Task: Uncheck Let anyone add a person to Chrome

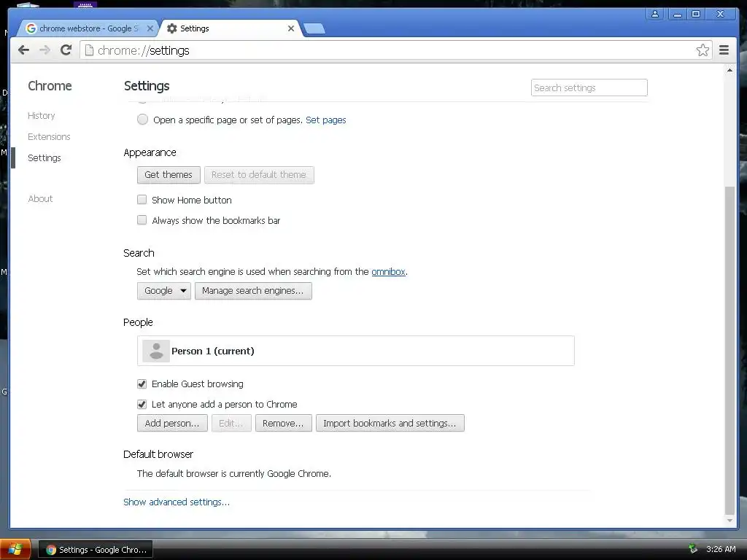Action: point(142,404)
